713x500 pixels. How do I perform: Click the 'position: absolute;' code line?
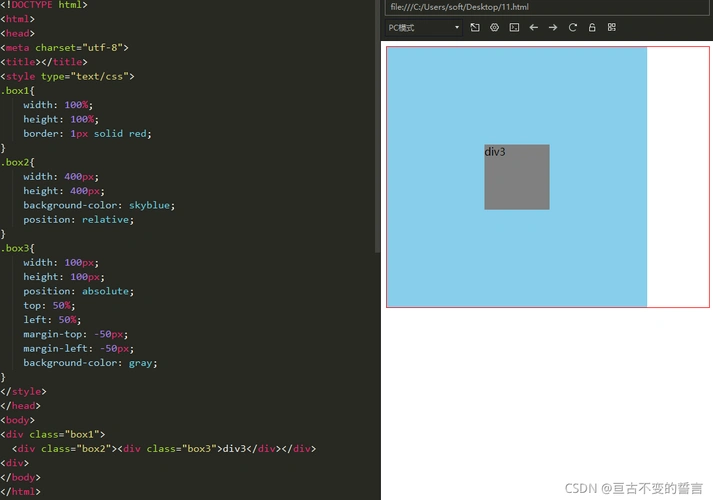78,291
